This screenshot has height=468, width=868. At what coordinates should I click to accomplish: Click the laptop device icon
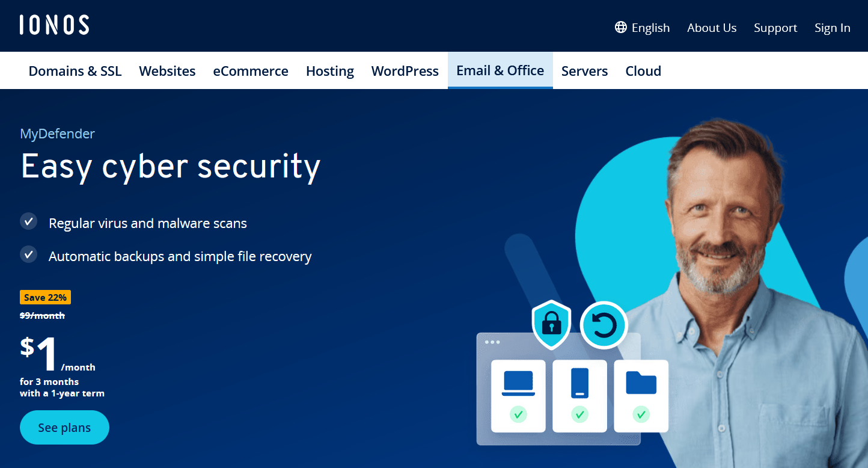coord(518,384)
